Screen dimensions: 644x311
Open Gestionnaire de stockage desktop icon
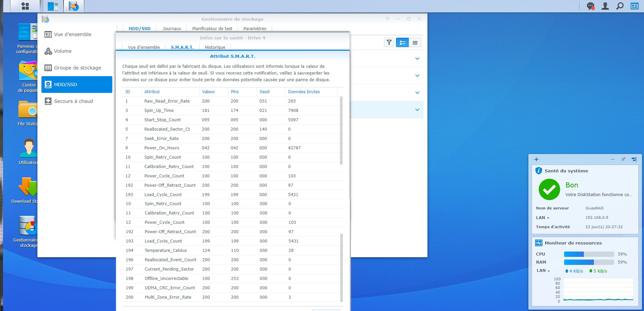point(26,232)
